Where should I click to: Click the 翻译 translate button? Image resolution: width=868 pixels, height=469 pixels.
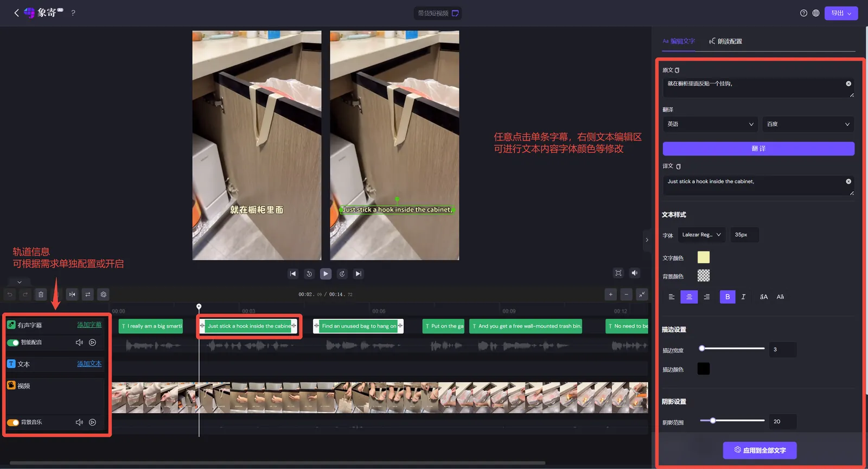758,149
